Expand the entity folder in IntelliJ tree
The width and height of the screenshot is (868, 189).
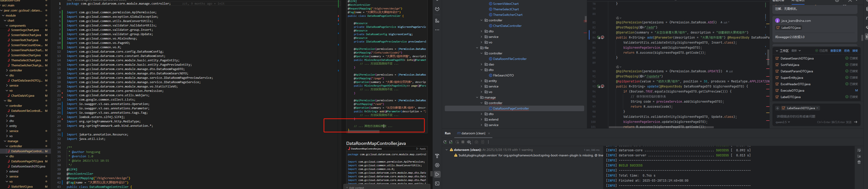(481, 81)
